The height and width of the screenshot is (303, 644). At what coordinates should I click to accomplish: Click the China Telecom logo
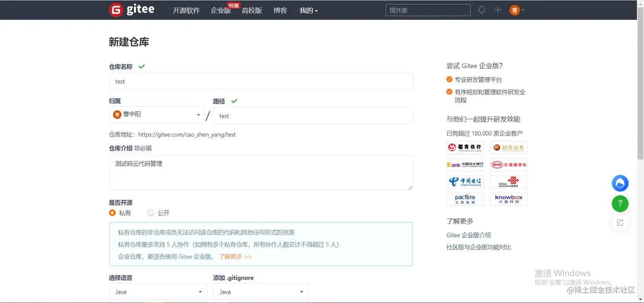tap(465, 182)
